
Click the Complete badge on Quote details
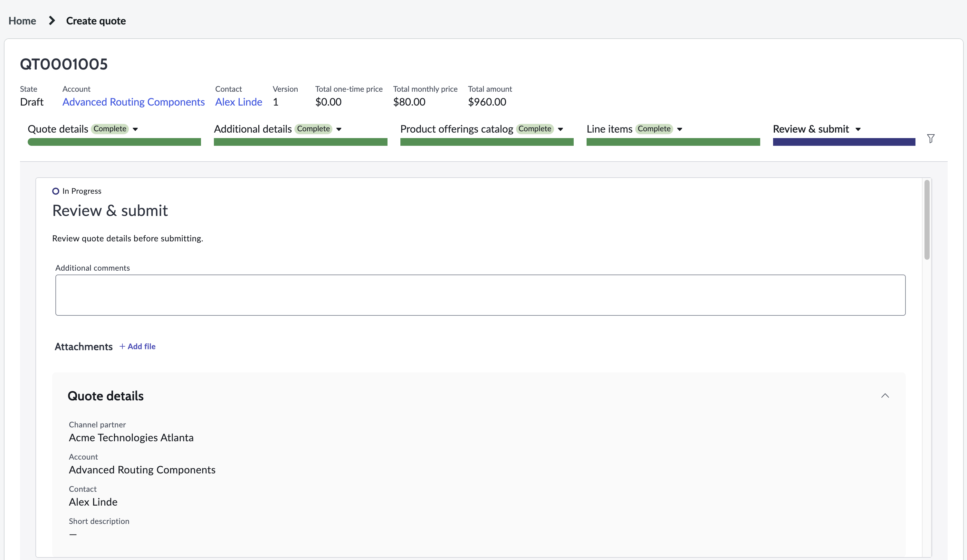point(110,129)
